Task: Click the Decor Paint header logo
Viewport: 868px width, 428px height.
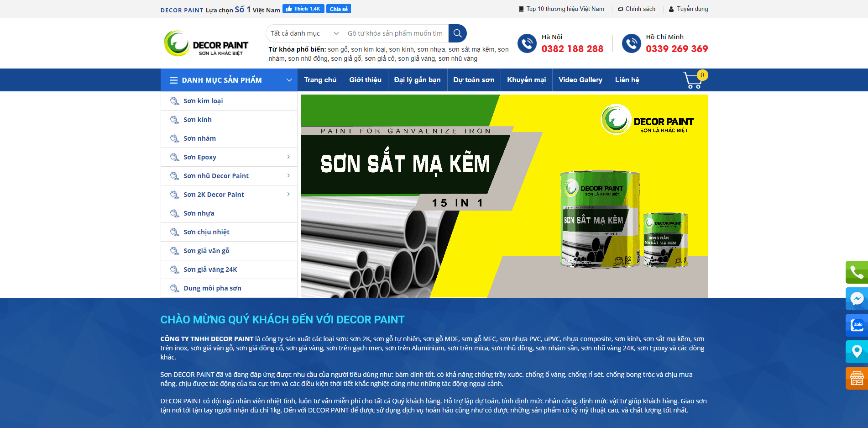Action: pos(206,43)
